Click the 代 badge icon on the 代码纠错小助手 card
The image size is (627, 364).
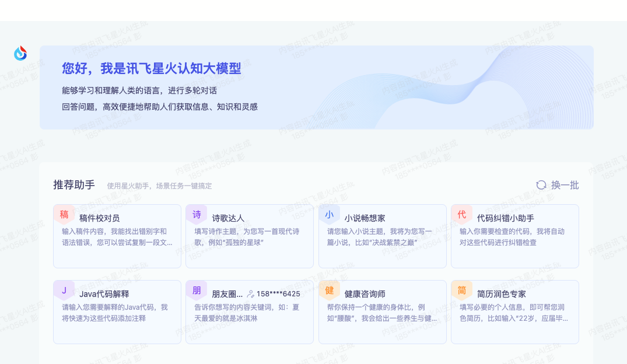(462, 215)
